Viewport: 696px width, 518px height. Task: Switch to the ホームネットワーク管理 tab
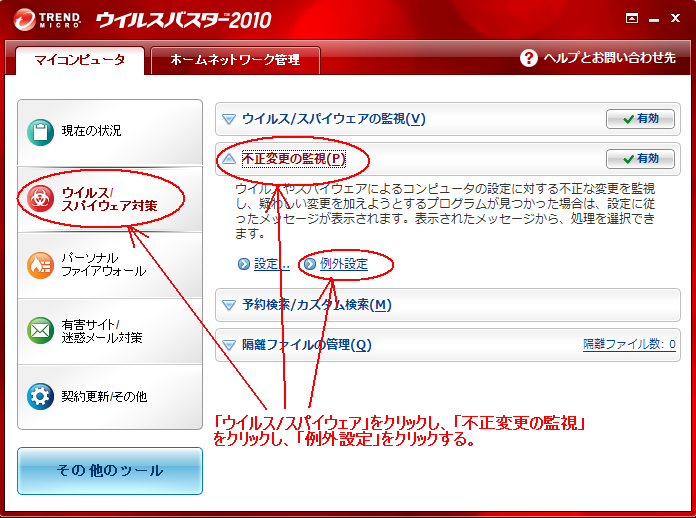pyautogui.click(x=235, y=60)
